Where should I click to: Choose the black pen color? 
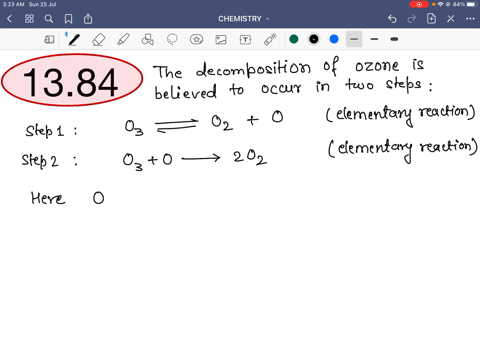(x=314, y=39)
